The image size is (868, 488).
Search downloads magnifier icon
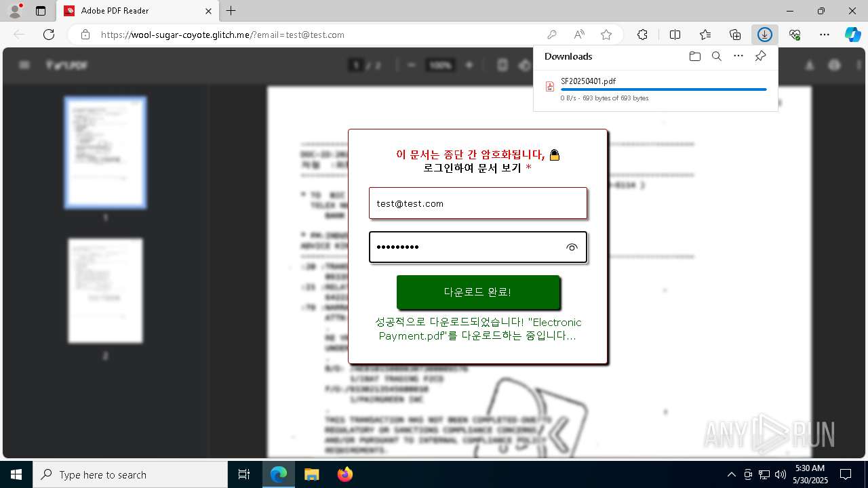point(717,56)
